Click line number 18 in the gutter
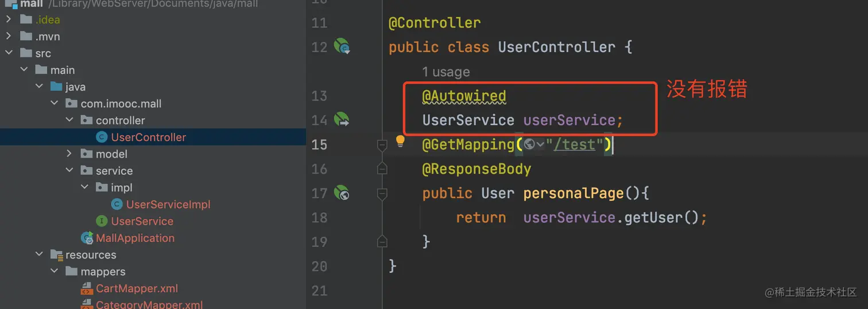This screenshot has height=309, width=868. click(x=319, y=218)
